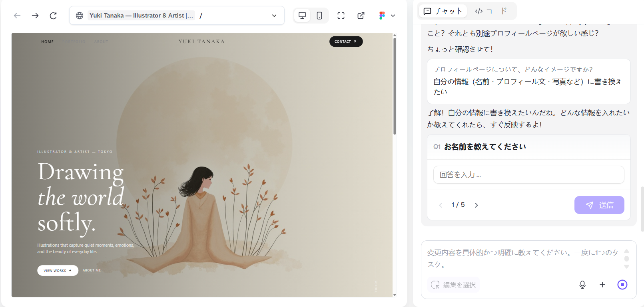644x307 pixels.
Task: Start voice input with microphone icon
Action: click(582, 285)
